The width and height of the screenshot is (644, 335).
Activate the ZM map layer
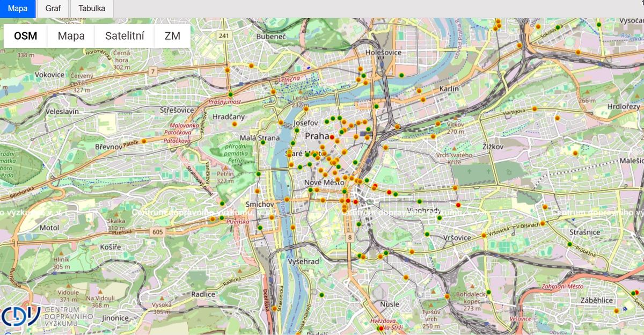point(172,36)
